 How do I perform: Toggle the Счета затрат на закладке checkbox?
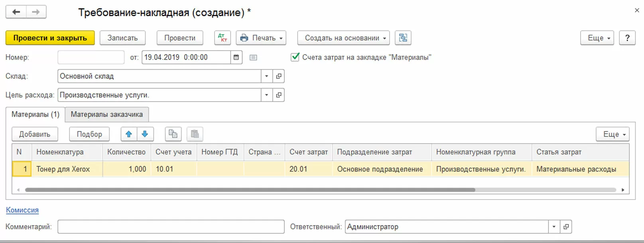[295, 57]
